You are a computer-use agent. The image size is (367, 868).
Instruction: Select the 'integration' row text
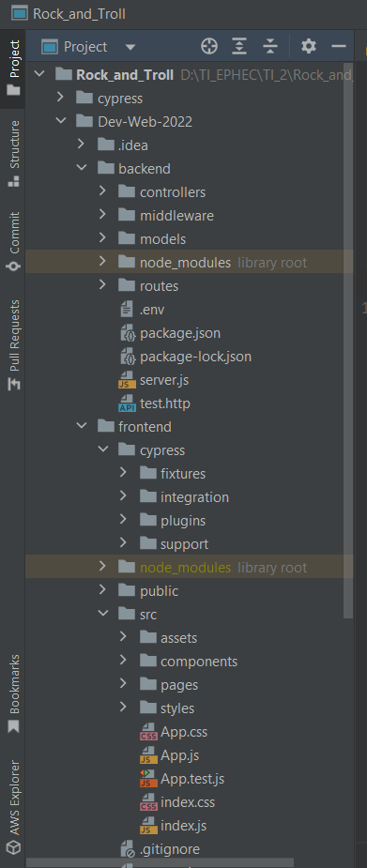[x=195, y=497]
